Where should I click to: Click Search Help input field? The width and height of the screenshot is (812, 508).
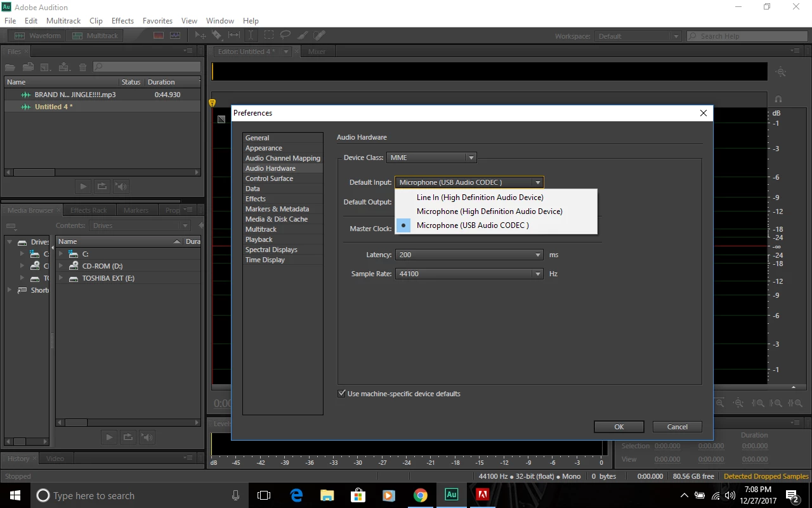pyautogui.click(x=747, y=36)
